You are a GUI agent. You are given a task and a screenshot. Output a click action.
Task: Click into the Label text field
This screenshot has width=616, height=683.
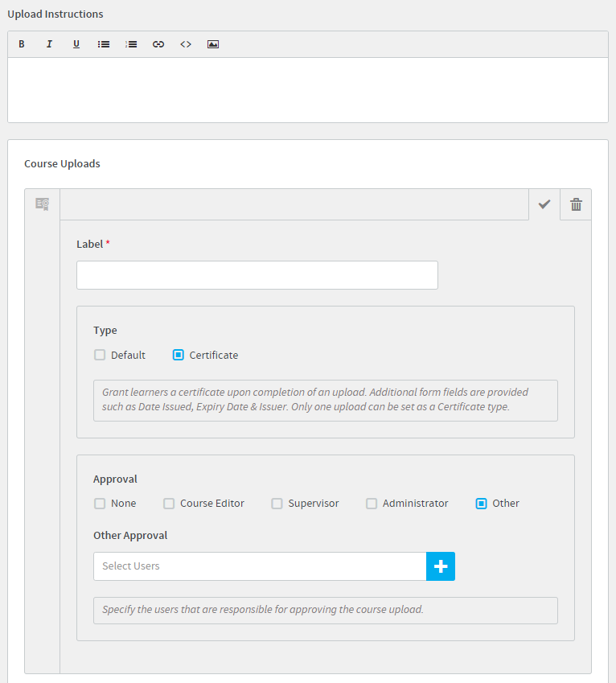[257, 275]
